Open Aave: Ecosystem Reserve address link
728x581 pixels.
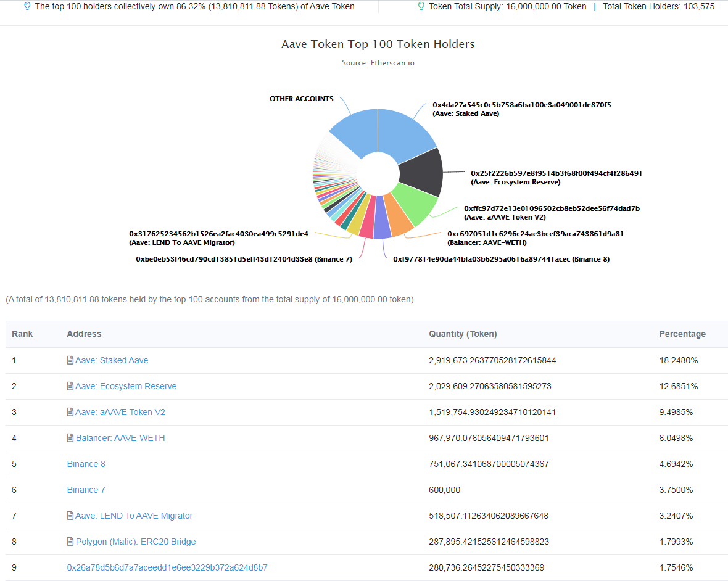tap(126, 386)
